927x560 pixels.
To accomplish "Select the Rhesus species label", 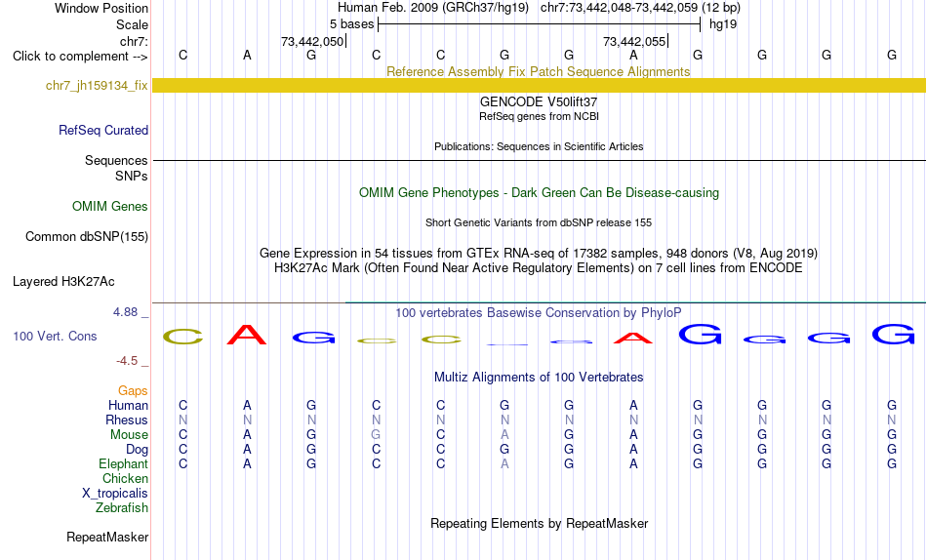I will pos(127,420).
